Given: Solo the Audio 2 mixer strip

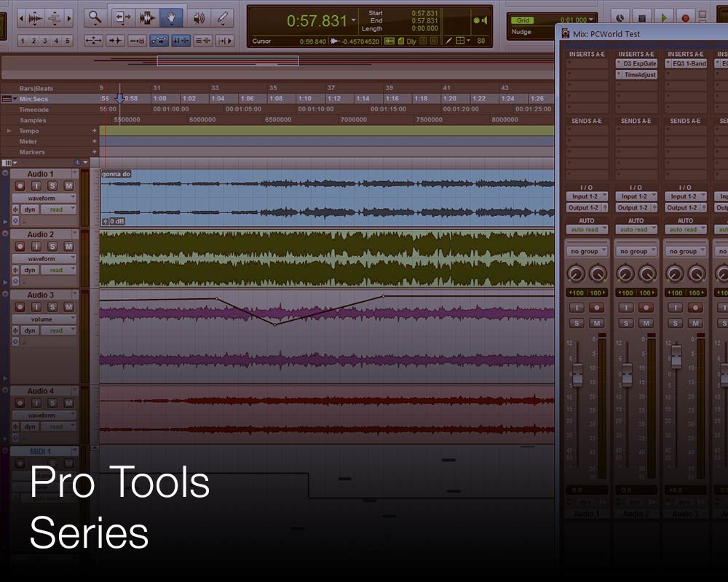Looking at the screenshot, I should point(626,323).
